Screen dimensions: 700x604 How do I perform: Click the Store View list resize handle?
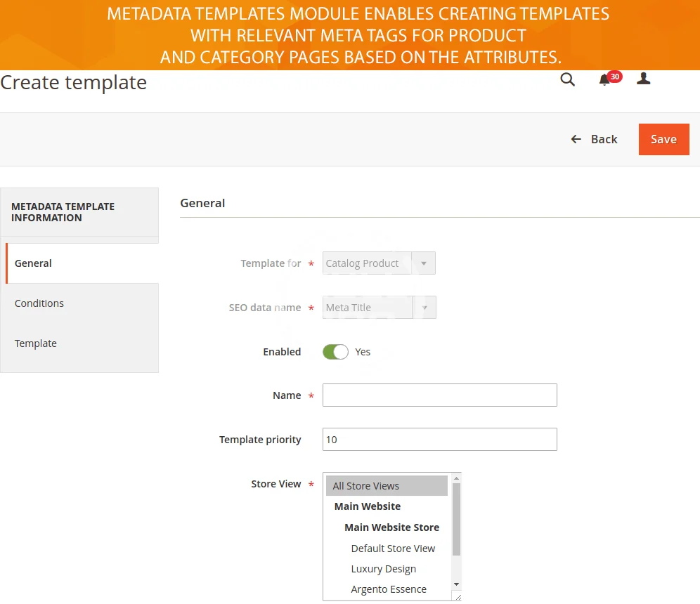point(458,597)
